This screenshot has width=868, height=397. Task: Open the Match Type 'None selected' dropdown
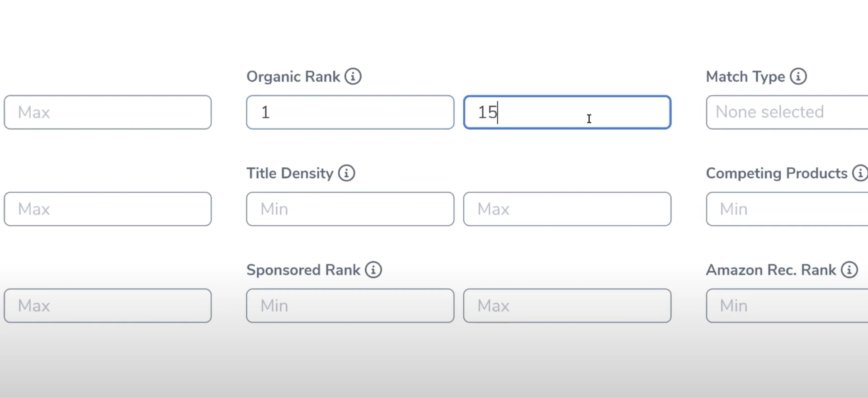tap(787, 112)
